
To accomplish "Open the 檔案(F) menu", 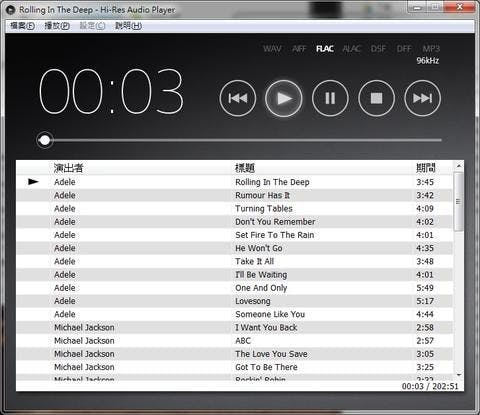I will 22,26.
